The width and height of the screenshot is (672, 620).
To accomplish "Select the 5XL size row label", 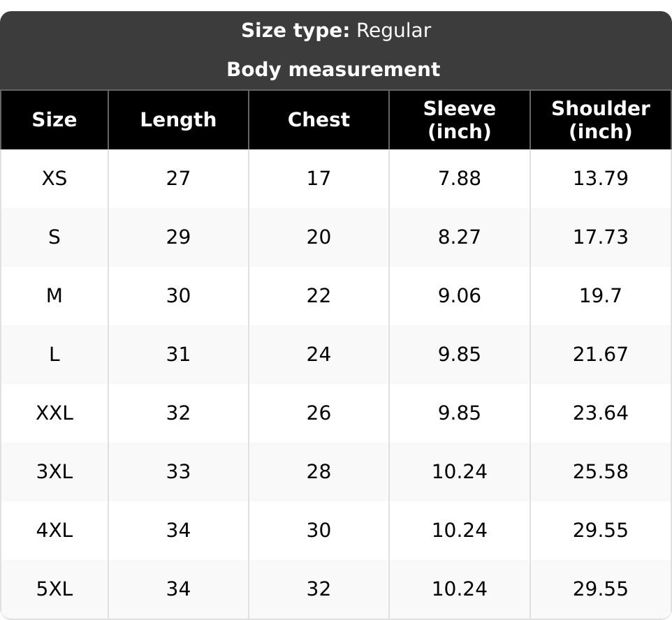I will click(54, 589).
